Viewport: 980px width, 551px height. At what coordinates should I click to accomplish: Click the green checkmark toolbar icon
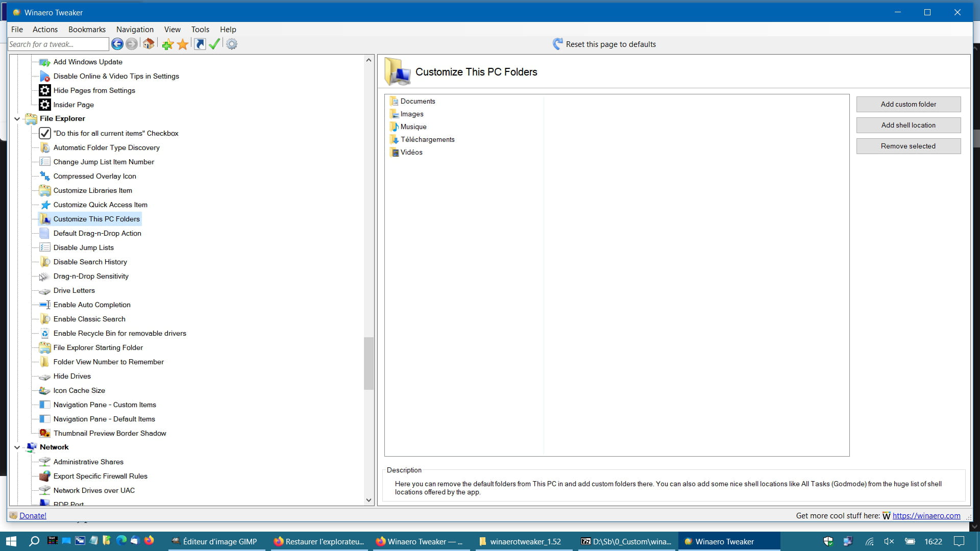pyautogui.click(x=214, y=44)
